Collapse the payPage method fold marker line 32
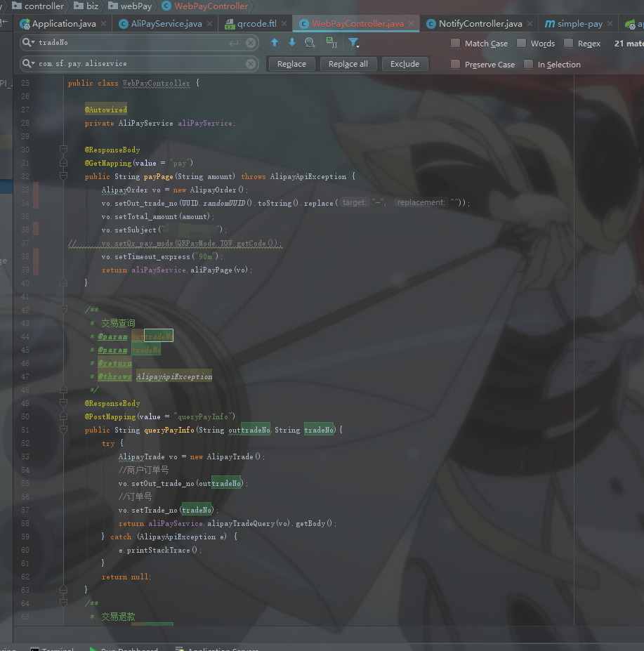 [x=63, y=176]
